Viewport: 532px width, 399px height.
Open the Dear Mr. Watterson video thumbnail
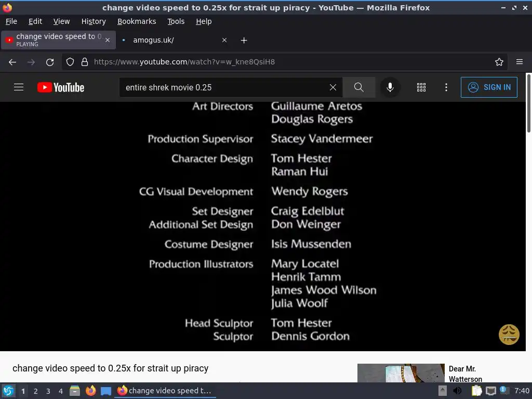pos(401,373)
